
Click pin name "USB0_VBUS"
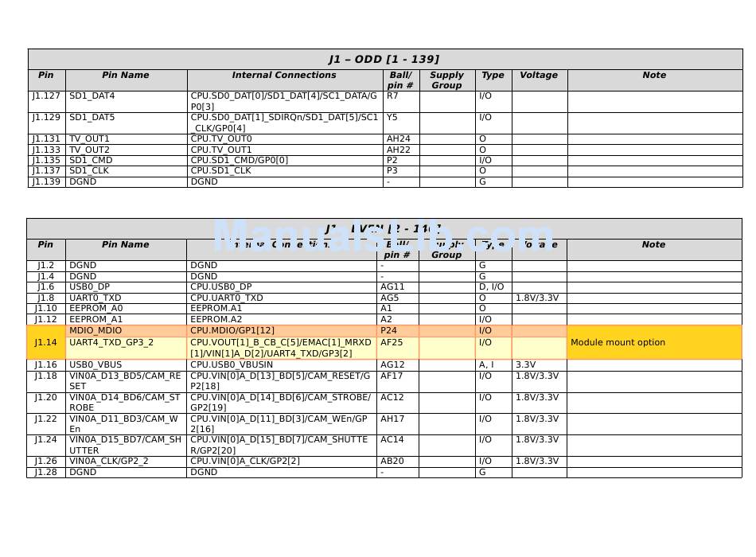click(x=95, y=364)
